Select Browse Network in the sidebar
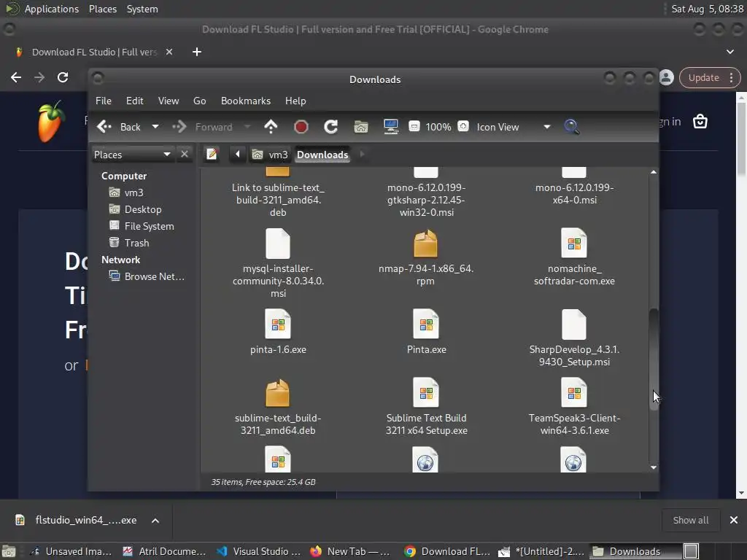Image resolution: width=747 pixels, height=560 pixels. tap(154, 276)
